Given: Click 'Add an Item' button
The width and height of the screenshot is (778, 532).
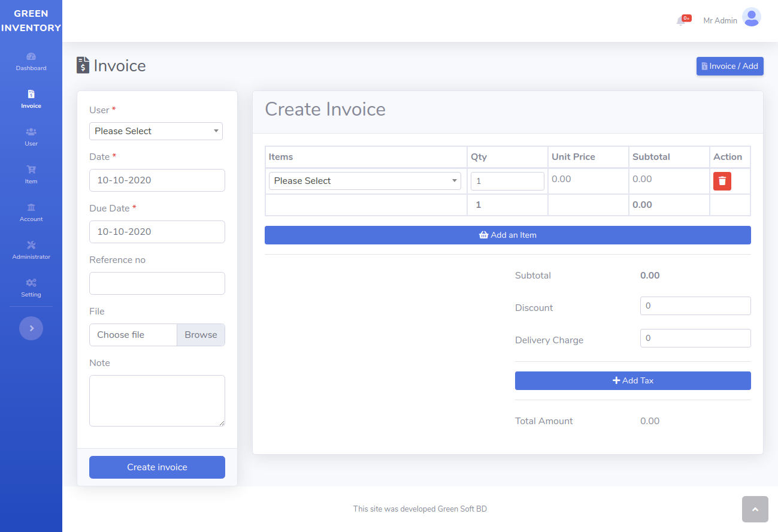Looking at the screenshot, I should pyautogui.click(x=507, y=235).
